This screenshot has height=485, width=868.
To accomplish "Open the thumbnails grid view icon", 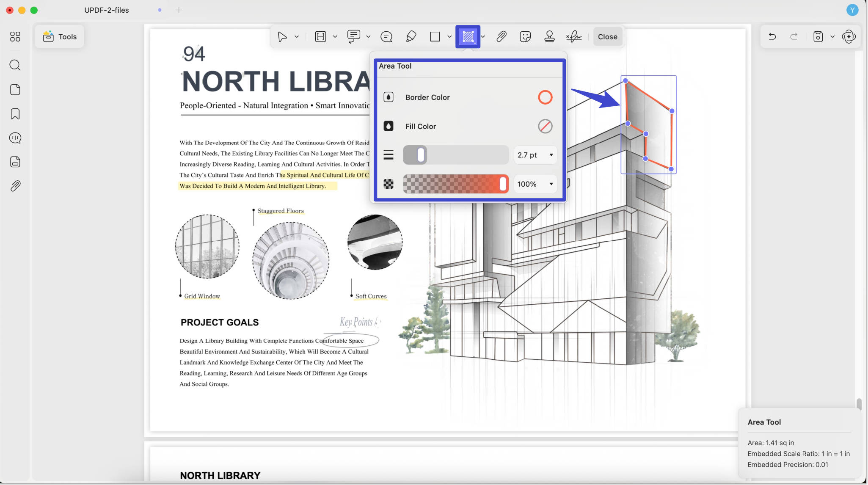I will click(x=15, y=37).
